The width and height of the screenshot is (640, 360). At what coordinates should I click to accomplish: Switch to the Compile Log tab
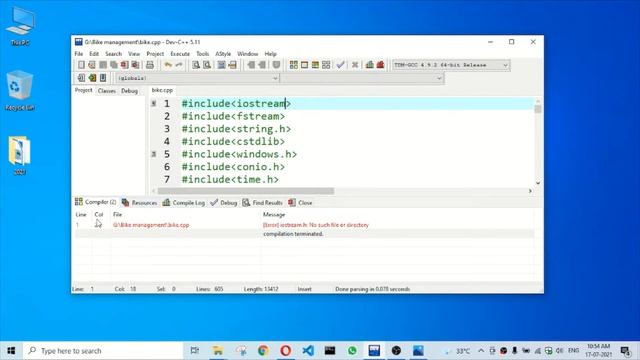(x=184, y=202)
